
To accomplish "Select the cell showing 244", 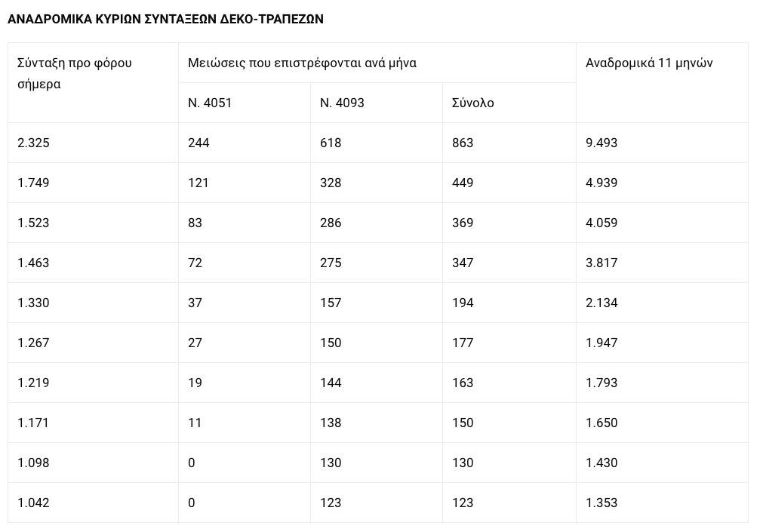I will point(245,143).
